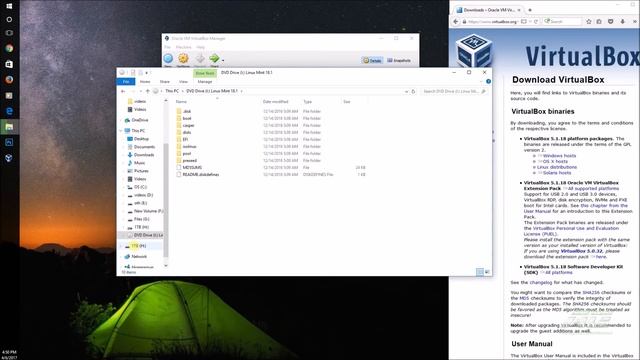Select Network in navigation pane
The image size is (640, 360).
click(x=139, y=256)
